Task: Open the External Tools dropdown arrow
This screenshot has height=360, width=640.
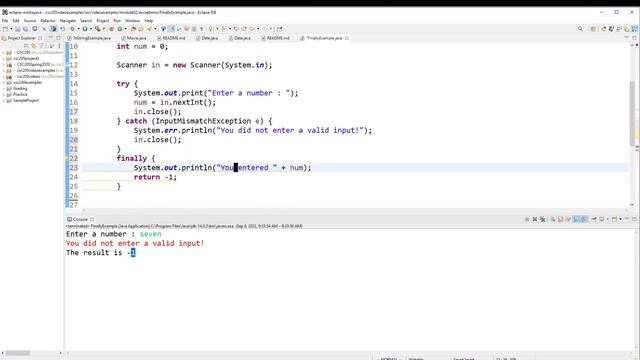Action: coord(104,29)
